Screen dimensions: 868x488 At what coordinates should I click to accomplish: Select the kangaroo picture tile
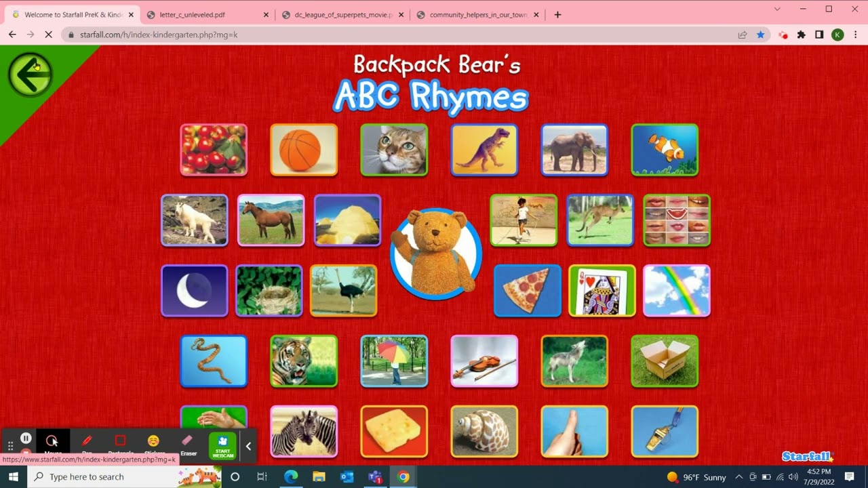tap(600, 220)
